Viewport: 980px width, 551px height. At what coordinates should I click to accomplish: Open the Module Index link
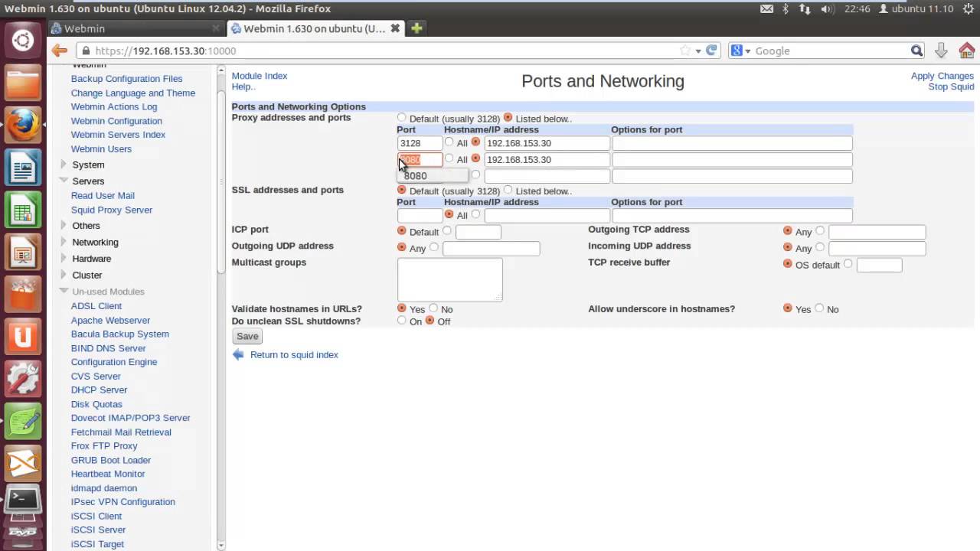pyautogui.click(x=260, y=76)
